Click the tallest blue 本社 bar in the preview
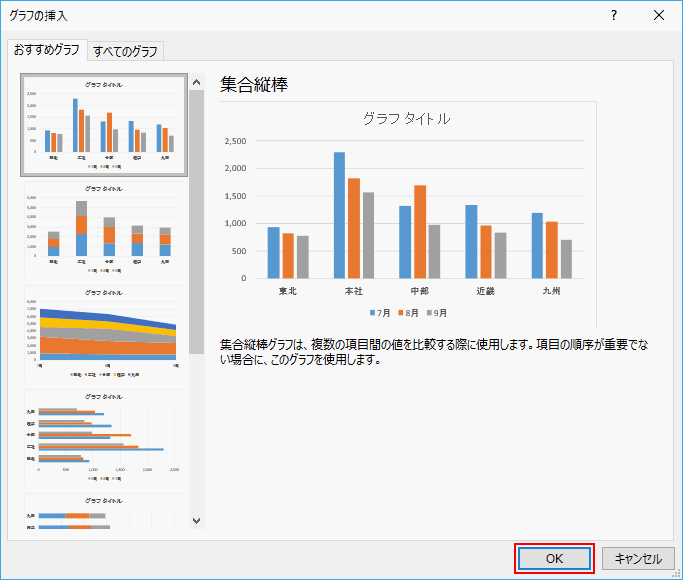This screenshot has width=683, height=580. click(339, 215)
